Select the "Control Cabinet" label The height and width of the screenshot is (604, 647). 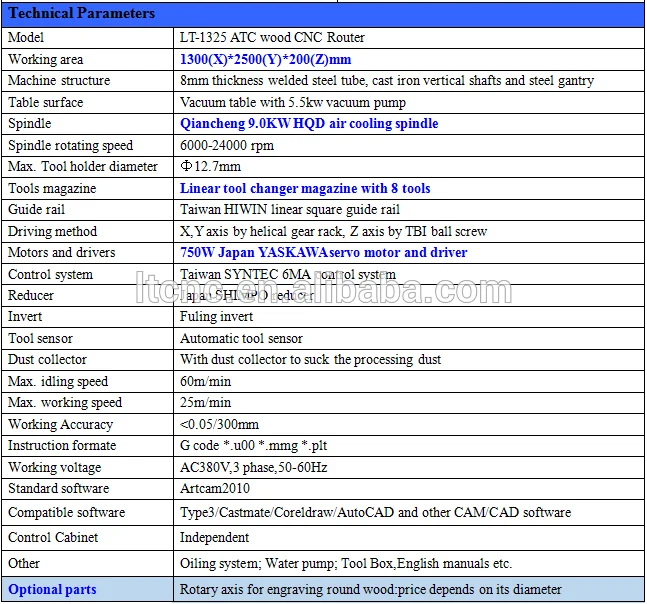[x=53, y=538]
